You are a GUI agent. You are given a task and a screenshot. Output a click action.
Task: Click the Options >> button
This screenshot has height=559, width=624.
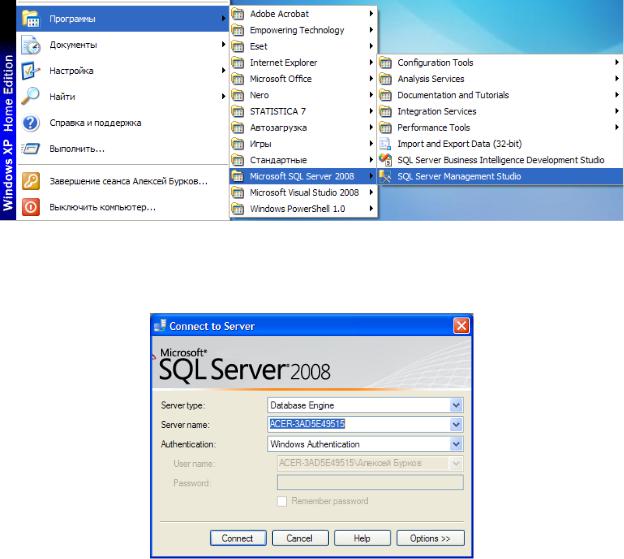[x=430, y=538]
